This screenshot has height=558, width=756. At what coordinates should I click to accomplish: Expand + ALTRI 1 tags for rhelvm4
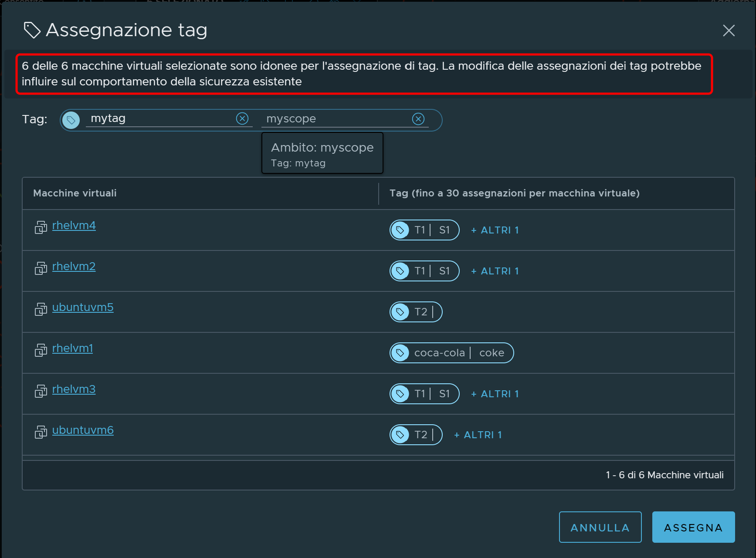(495, 230)
